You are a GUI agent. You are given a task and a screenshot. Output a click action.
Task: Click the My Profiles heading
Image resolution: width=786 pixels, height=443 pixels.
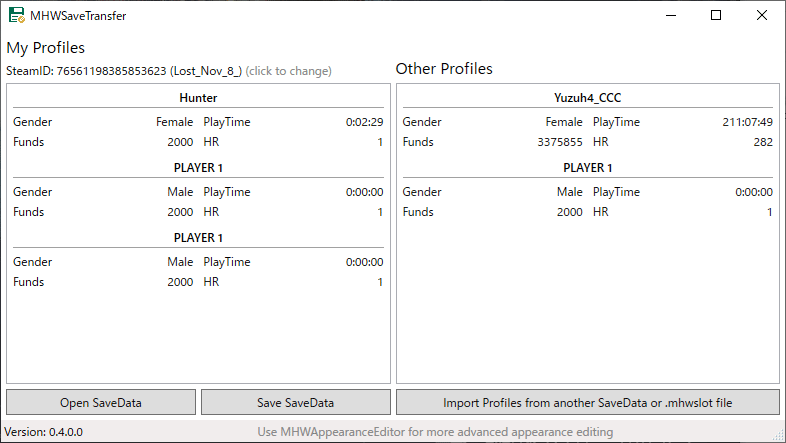(46, 48)
